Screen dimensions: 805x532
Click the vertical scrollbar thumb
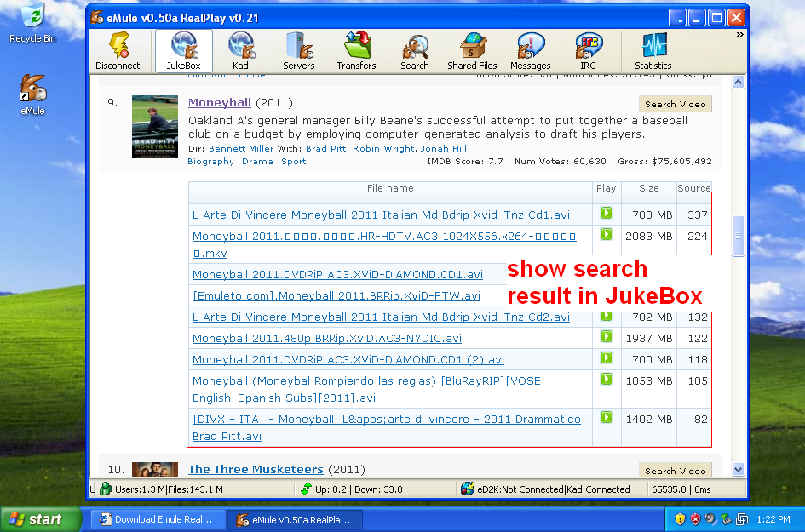[x=739, y=236]
